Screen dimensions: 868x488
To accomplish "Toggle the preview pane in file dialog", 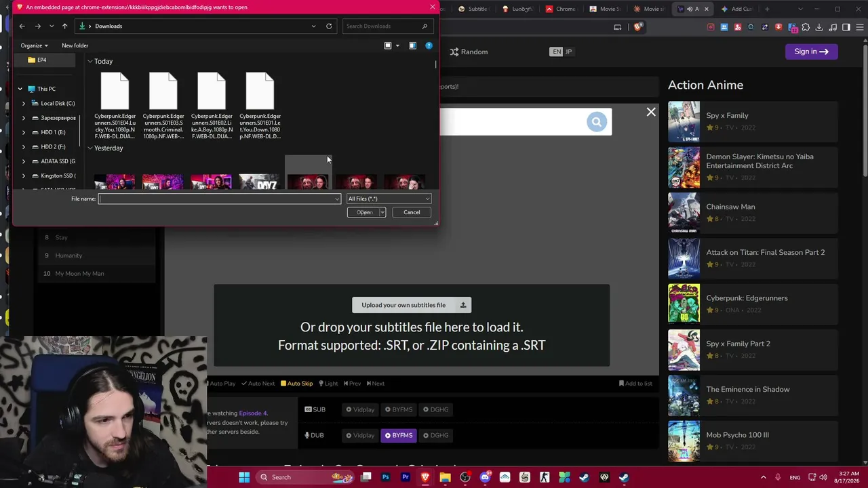I will tap(412, 45).
